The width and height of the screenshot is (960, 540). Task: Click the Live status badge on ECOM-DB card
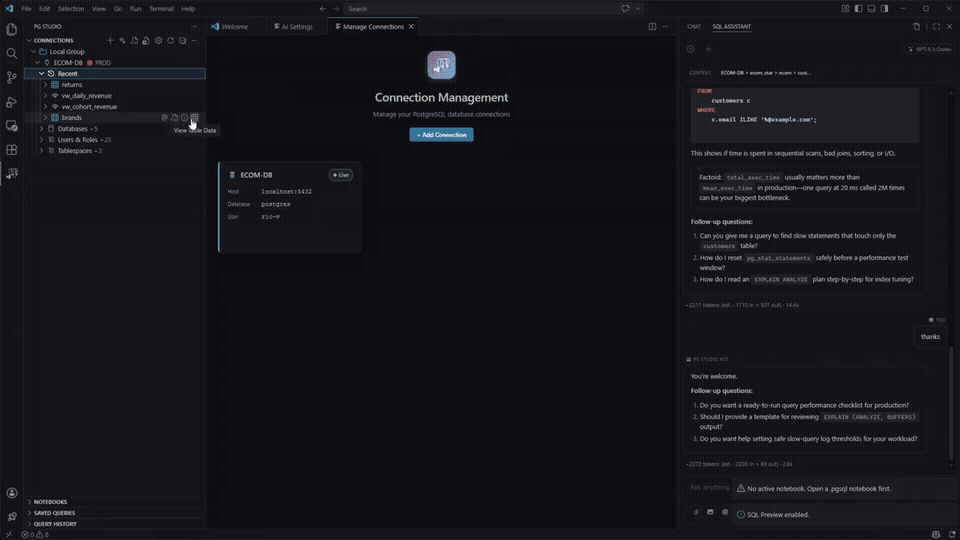point(340,175)
